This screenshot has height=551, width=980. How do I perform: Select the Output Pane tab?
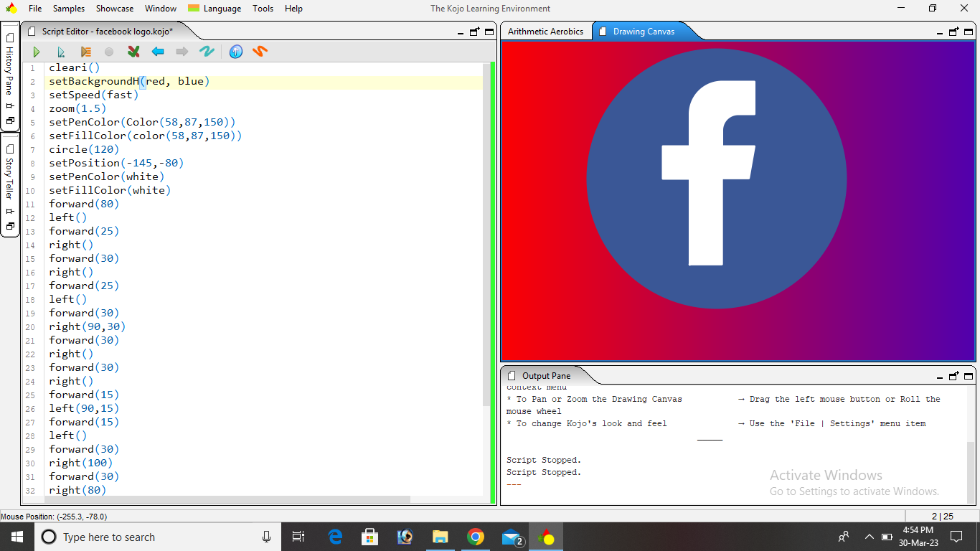tap(546, 376)
